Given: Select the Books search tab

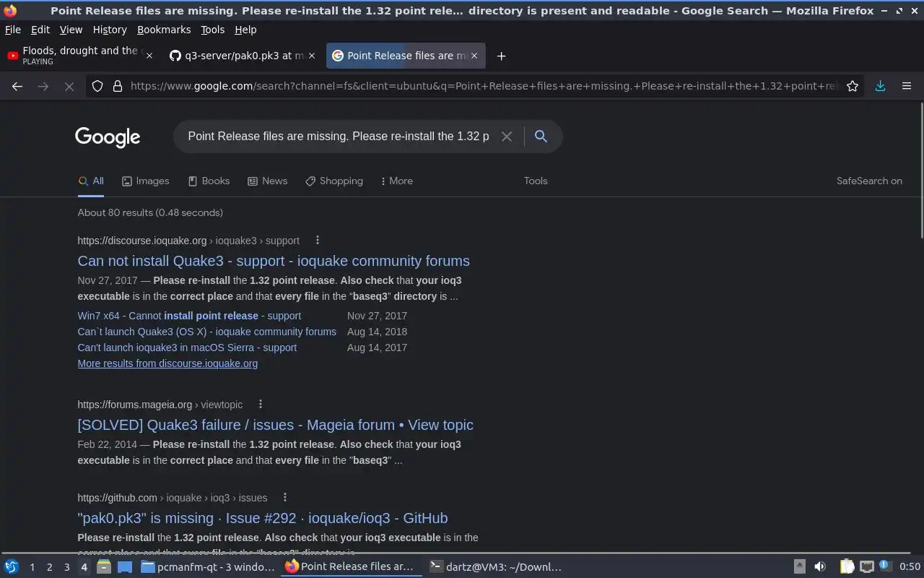Looking at the screenshot, I should point(209,181).
